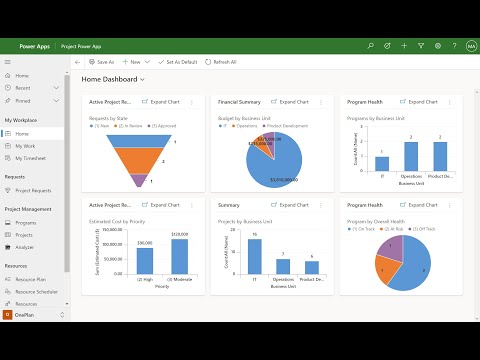480x360 pixels.
Task: Toggle Product Development legend entry
Action: click(285, 126)
